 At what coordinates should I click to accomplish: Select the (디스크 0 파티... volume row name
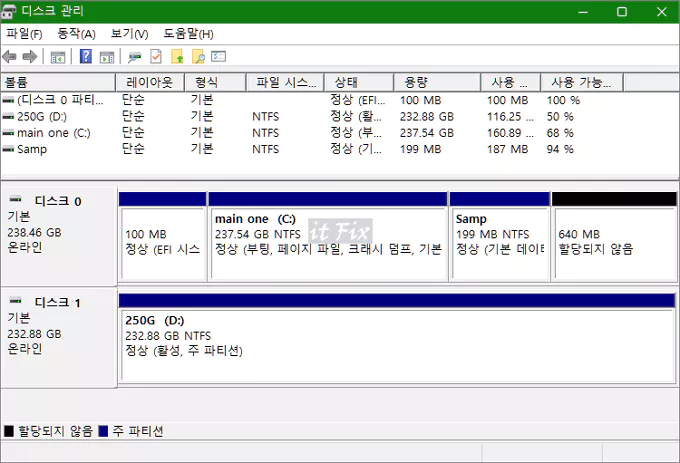(x=60, y=100)
